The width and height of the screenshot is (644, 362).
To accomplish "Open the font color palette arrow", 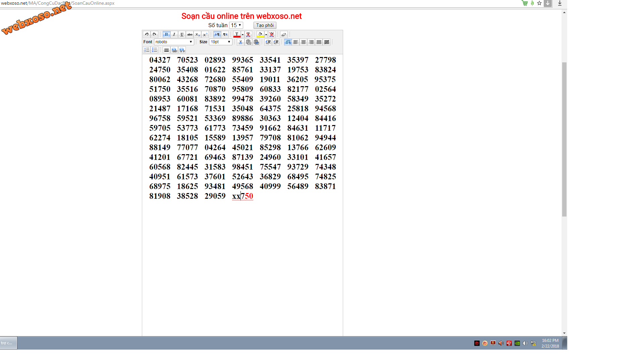I will point(243,35).
